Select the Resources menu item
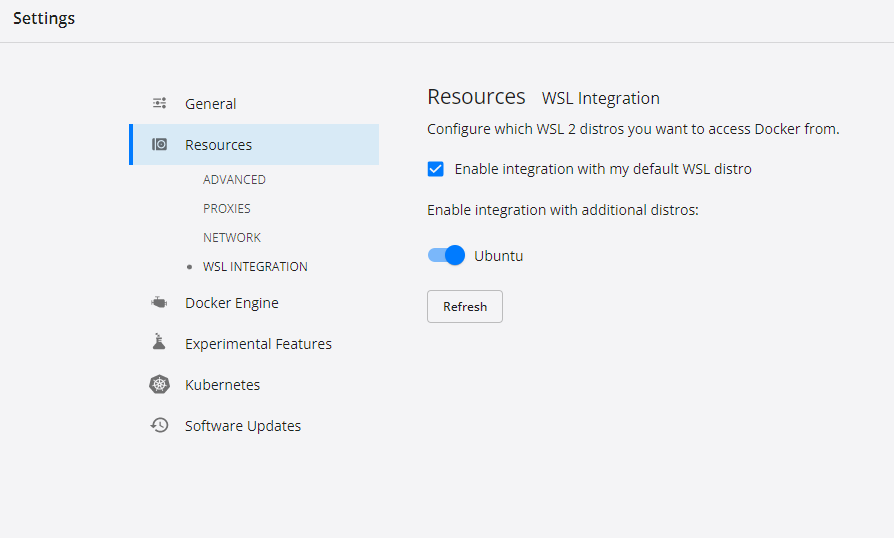 pyautogui.click(x=254, y=145)
